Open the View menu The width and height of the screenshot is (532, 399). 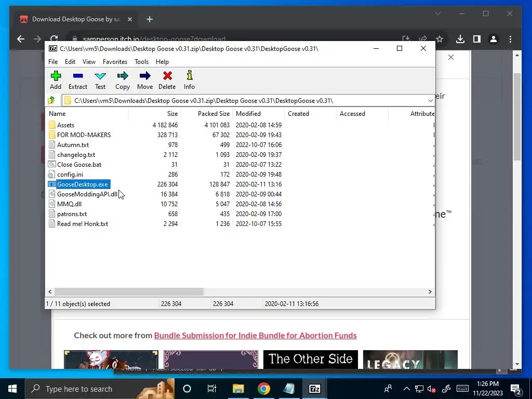(89, 62)
